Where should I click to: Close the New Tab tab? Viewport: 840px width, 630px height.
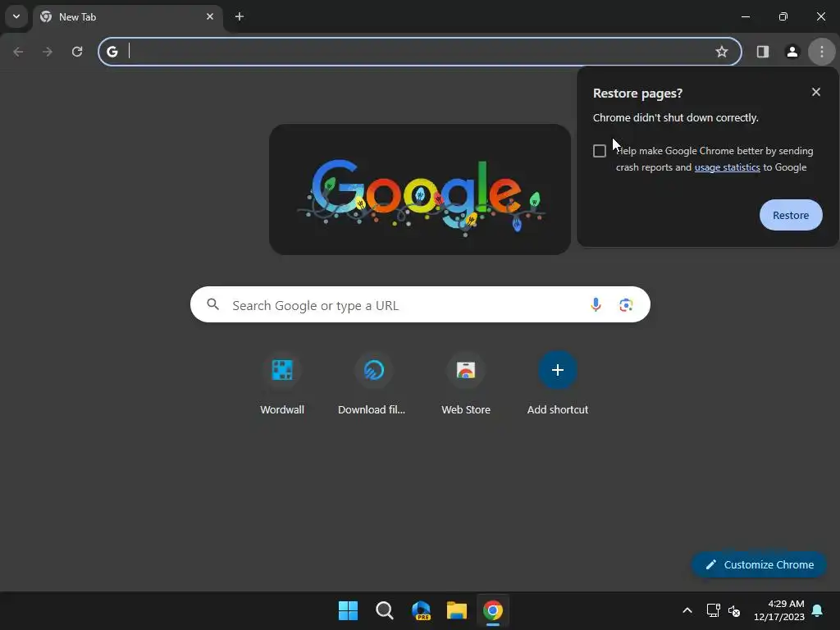click(x=210, y=16)
